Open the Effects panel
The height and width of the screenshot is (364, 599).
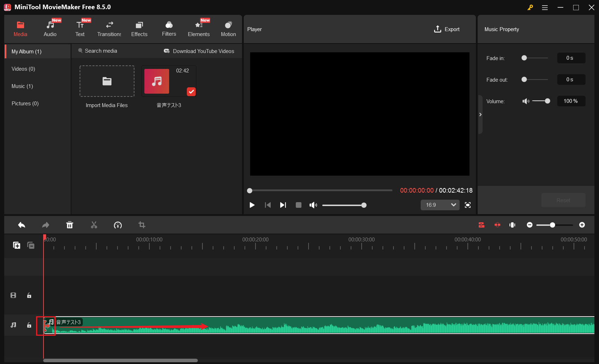tap(139, 28)
